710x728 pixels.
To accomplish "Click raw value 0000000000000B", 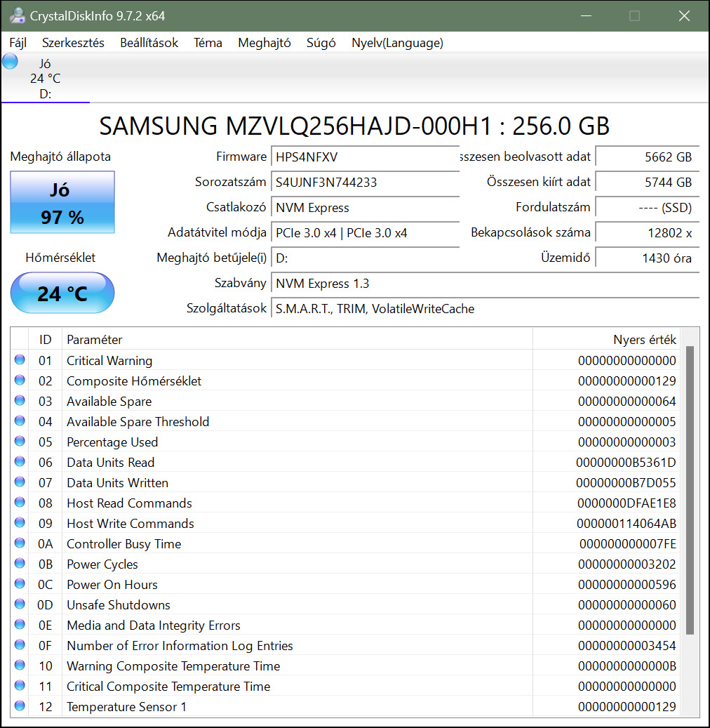I will click(627, 666).
